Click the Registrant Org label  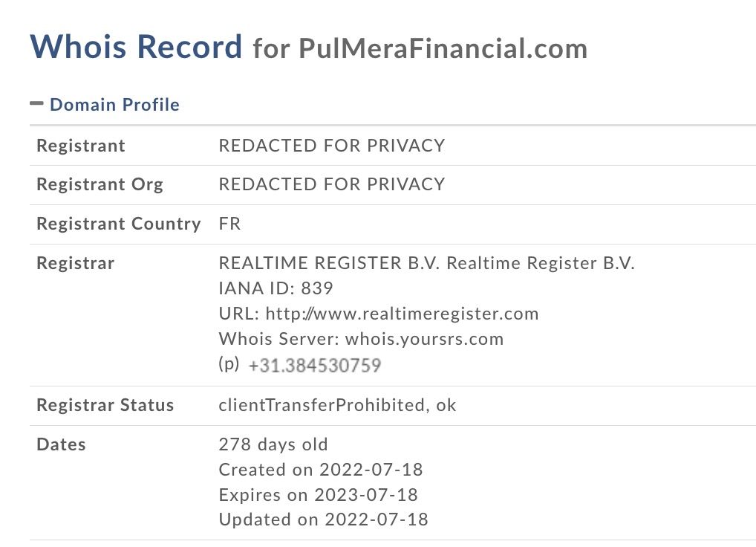pyautogui.click(x=100, y=185)
